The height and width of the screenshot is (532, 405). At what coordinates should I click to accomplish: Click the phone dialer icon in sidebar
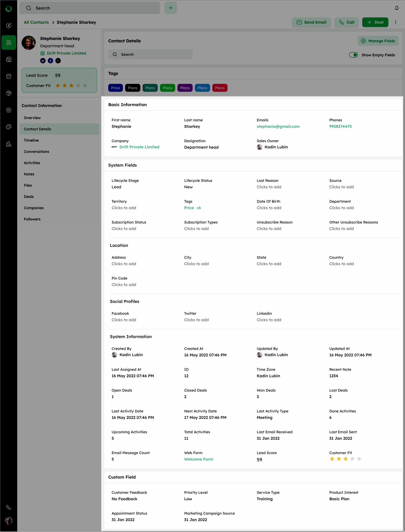(9, 507)
